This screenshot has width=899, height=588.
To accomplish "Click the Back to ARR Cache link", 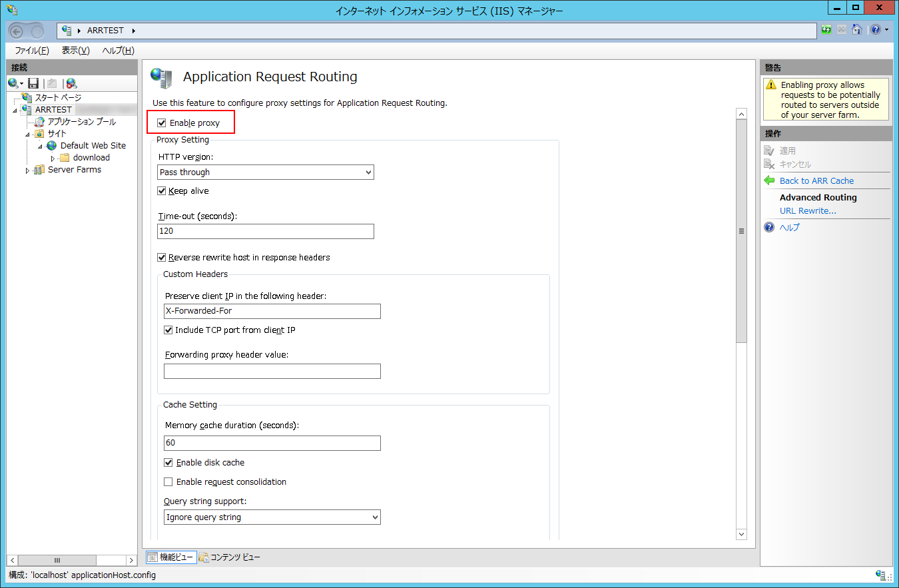I will [816, 180].
